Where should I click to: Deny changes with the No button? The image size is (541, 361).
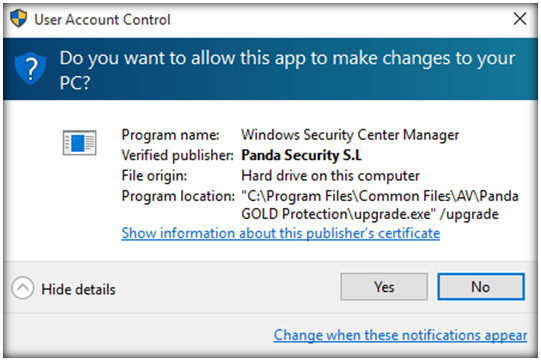pos(481,287)
